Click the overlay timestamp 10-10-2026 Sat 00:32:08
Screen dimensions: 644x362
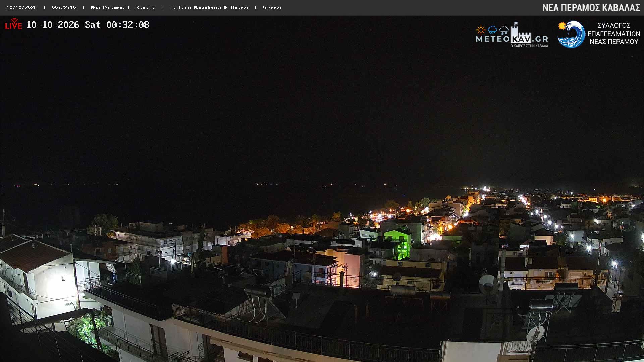[88, 25]
